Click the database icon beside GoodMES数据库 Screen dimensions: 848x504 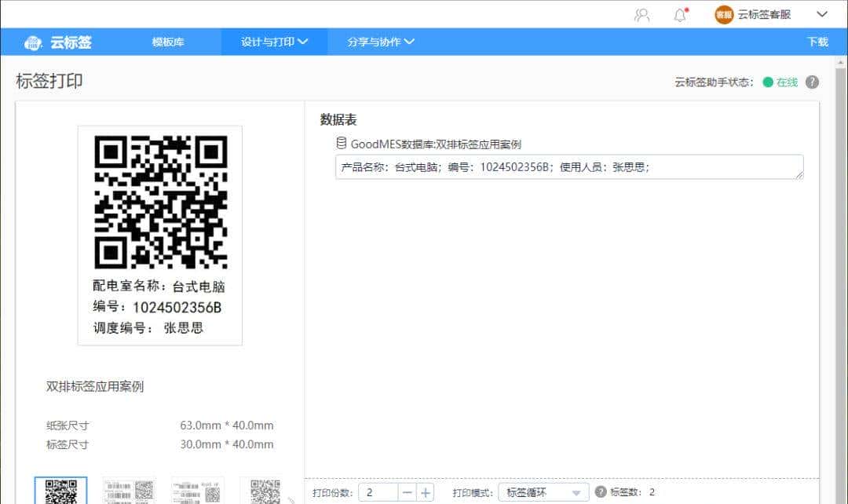click(x=340, y=143)
